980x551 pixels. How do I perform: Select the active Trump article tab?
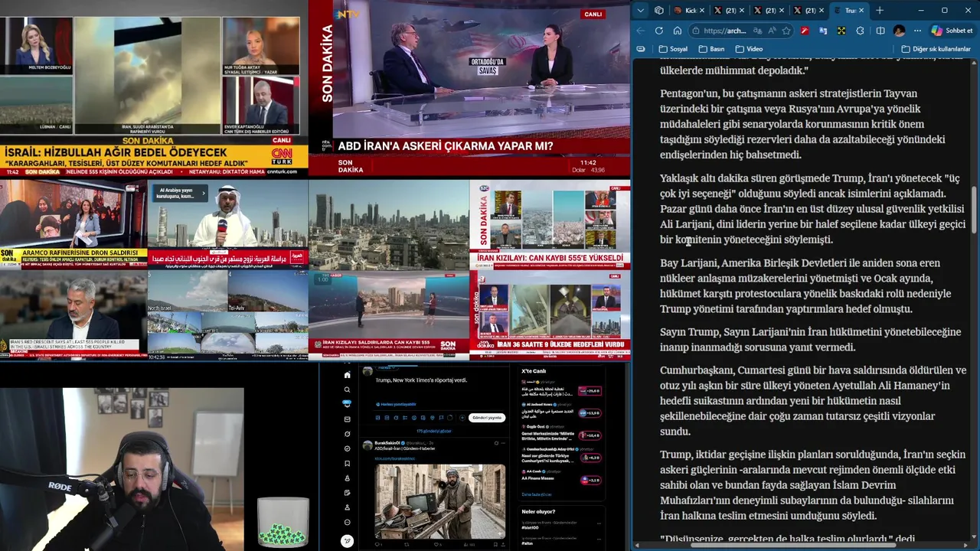pos(849,10)
